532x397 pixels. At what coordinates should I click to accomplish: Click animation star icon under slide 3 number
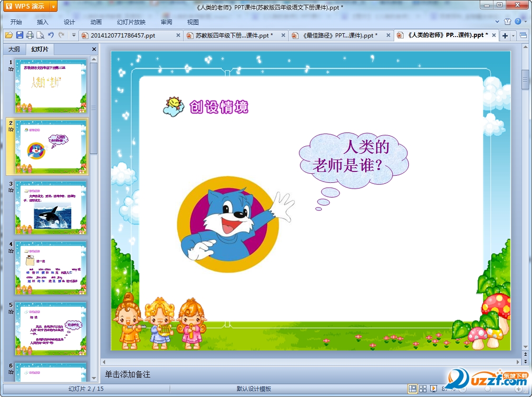[x=11, y=190]
